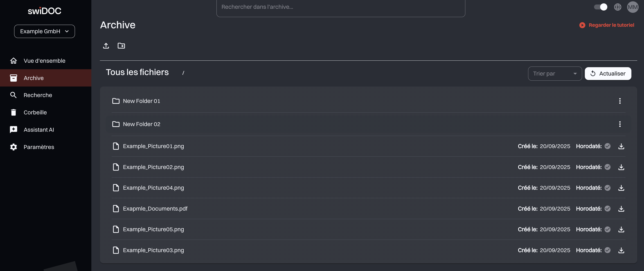The width and height of the screenshot is (644, 271).
Task: Open the MM user avatar menu
Action: point(633,7)
